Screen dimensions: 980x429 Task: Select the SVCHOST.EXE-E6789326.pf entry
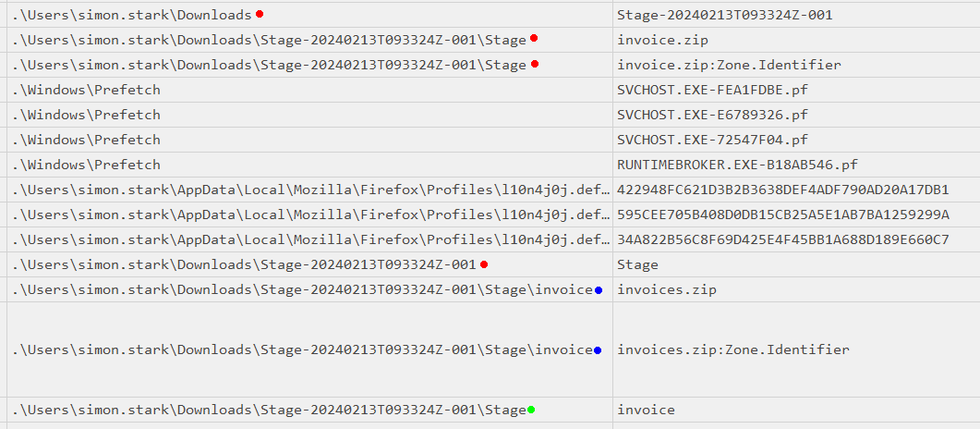pyautogui.click(x=712, y=115)
